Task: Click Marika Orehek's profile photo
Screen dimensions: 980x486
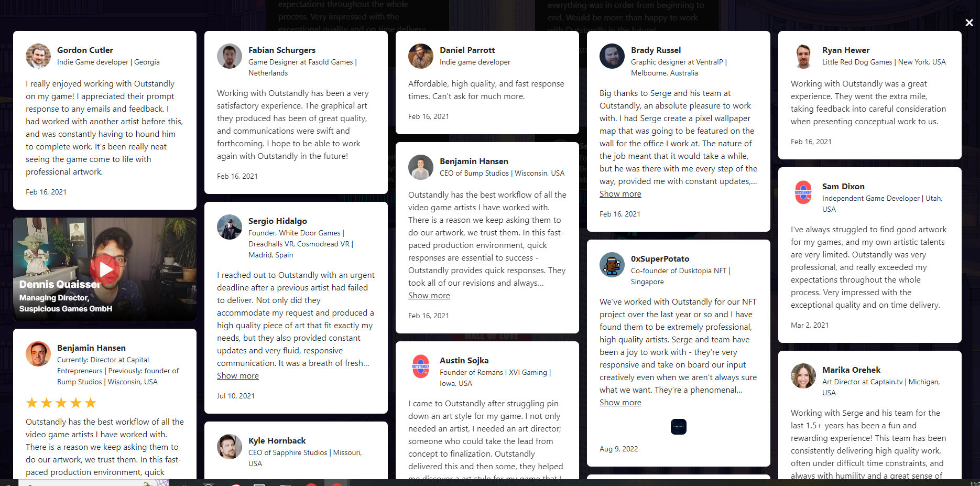Action: pos(803,376)
